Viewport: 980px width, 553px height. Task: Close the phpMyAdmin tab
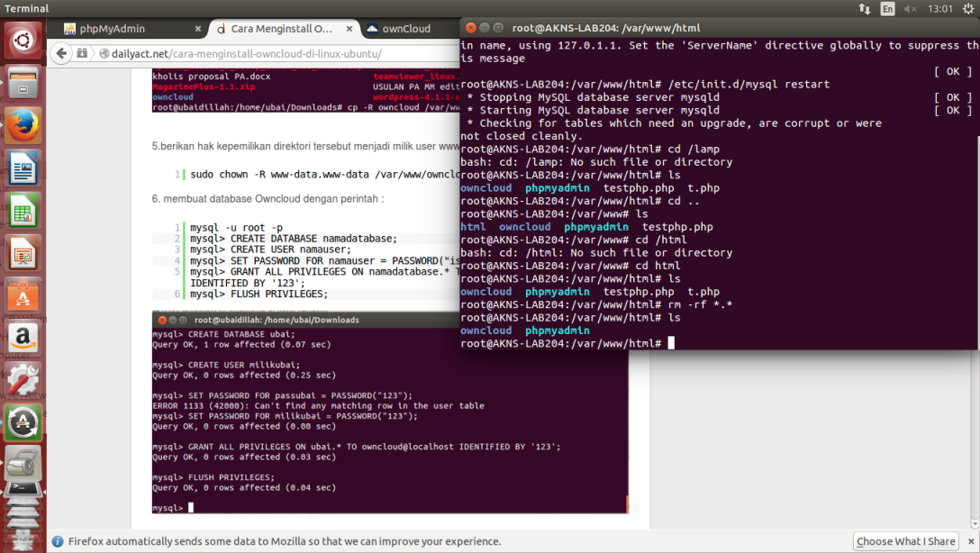pyautogui.click(x=197, y=29)
